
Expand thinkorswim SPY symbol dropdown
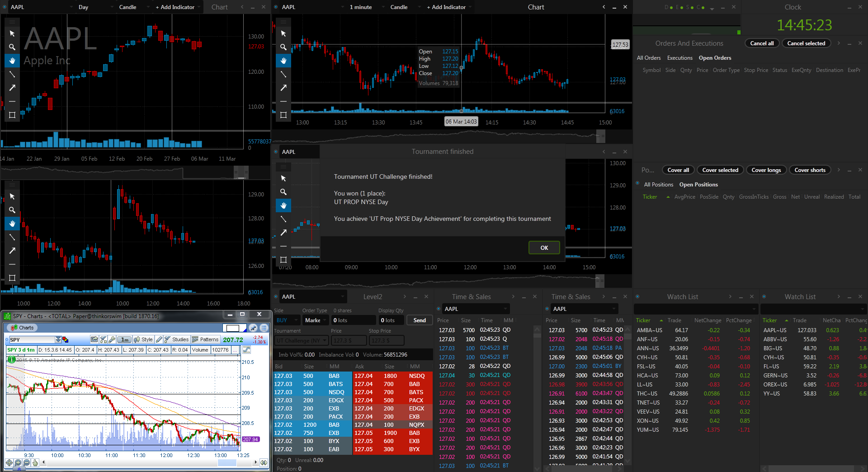click(x=58, y=339)
